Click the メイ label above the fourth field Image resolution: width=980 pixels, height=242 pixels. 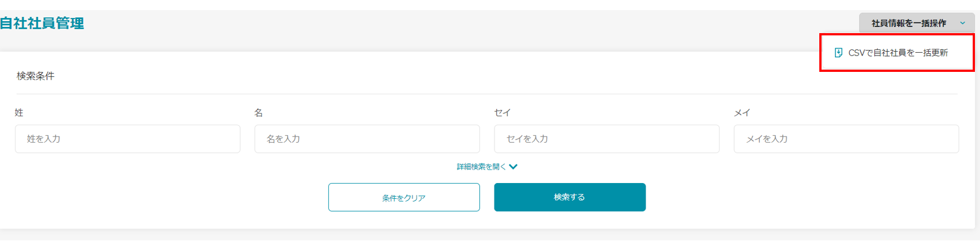[x=742, y=113]
